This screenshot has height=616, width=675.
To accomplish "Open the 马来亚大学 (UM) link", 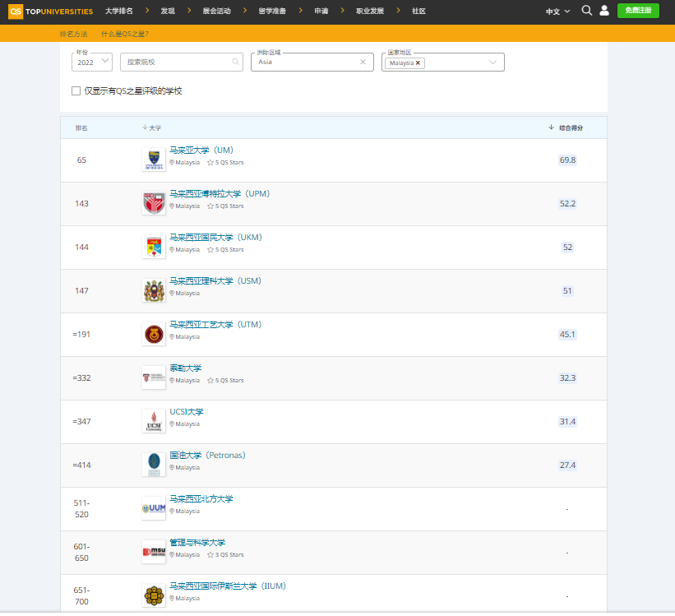I will pos(201,151).
